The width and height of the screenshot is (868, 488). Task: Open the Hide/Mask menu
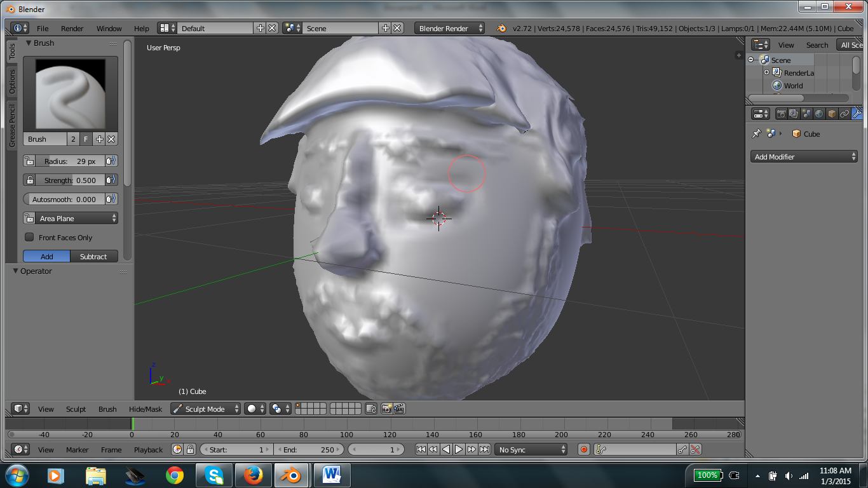[146, 409]
